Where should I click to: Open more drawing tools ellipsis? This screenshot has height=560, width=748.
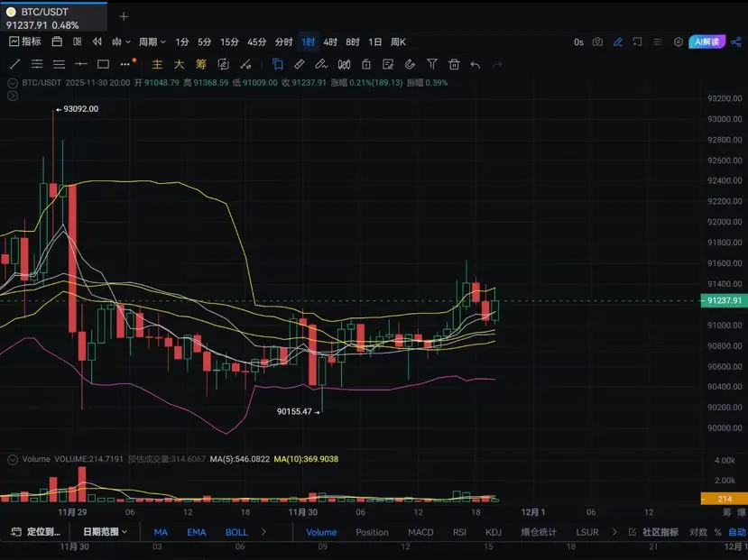tap(126, 64)
